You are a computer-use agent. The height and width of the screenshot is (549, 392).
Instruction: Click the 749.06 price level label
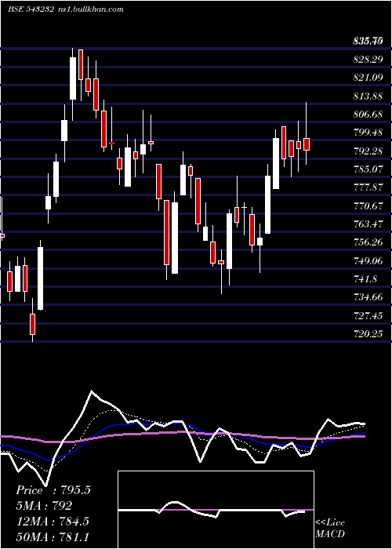[368, 261]
